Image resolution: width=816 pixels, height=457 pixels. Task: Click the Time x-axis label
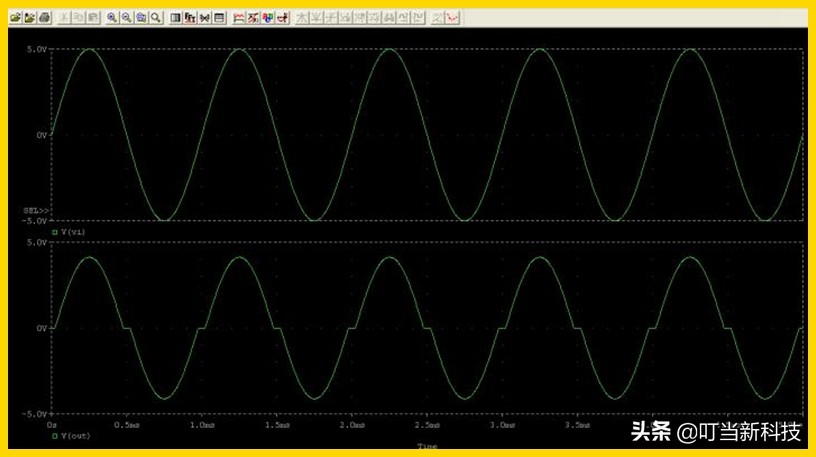point(427,445)
